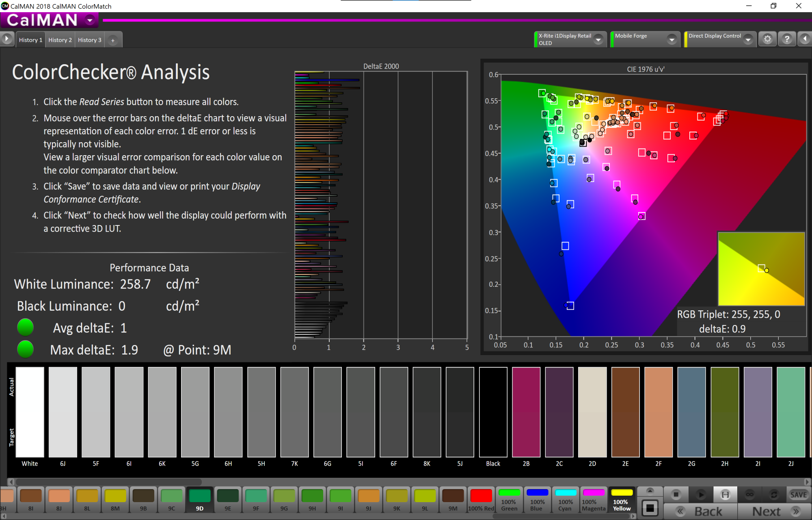This screenshot has height=520, width=812.
Task: Toggle the continuous read infinity icon
Action: (749, 494)
